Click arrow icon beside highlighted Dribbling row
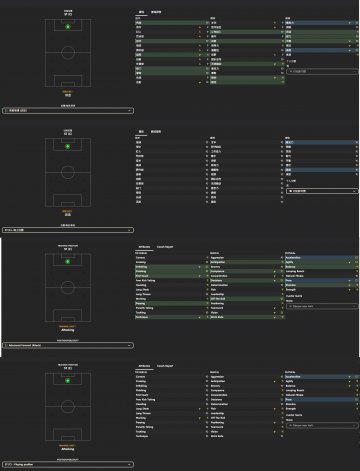 (200, 267)
